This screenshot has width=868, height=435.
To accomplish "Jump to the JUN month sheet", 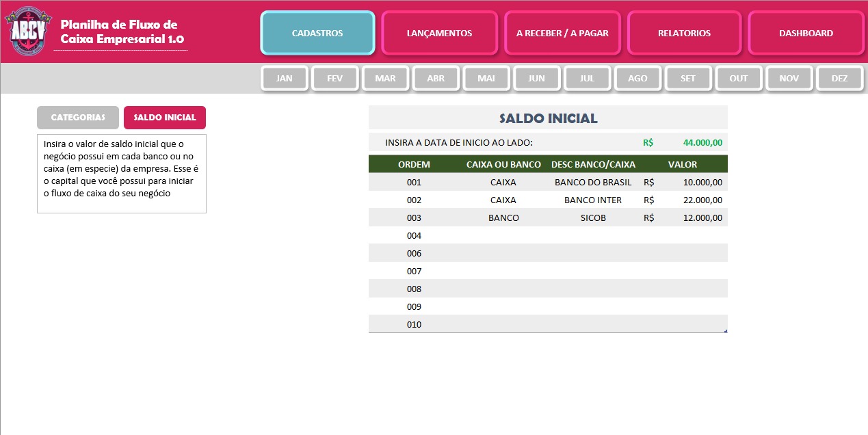I will (x=537, y=78).
